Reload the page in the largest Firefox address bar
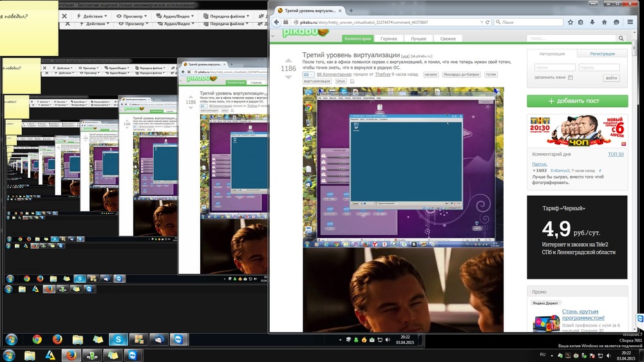This screenshot has height=362, width=644. pos(487,22)
